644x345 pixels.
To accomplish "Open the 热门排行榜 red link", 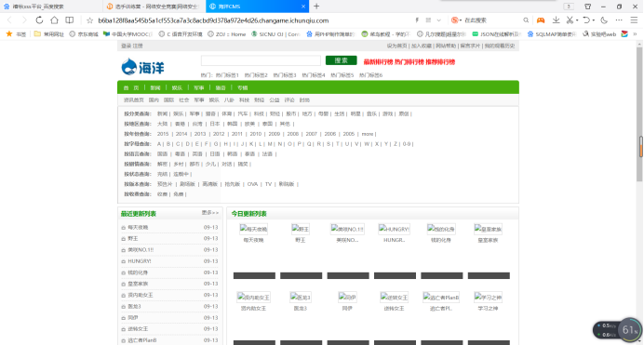I will coord(409,62).
